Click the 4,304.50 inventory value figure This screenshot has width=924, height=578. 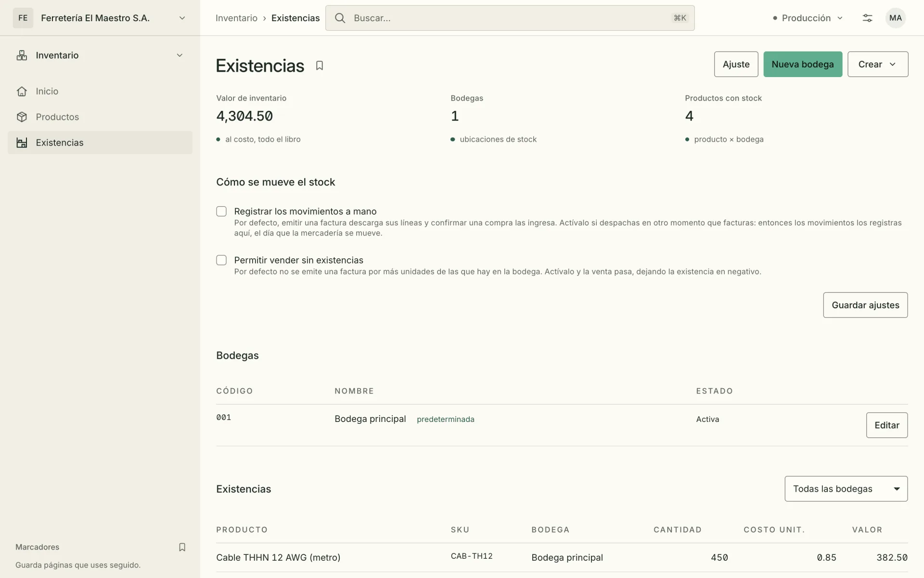pyautogui.click(x=244, y=116)
